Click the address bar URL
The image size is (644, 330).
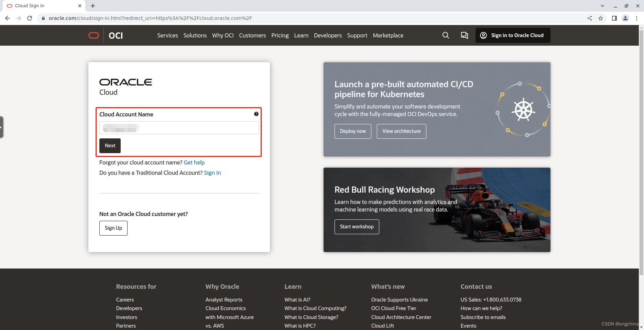tap(150, 18)
